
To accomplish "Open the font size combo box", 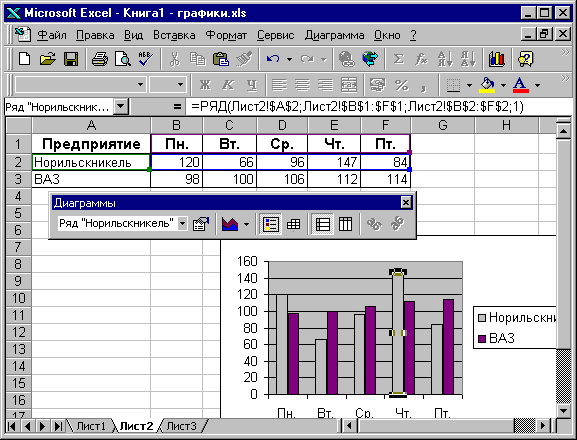I will [x=167, y=85].
